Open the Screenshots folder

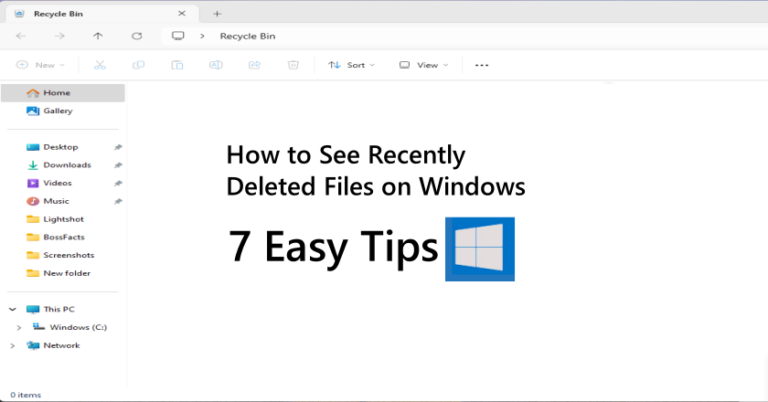click(63, 255)
